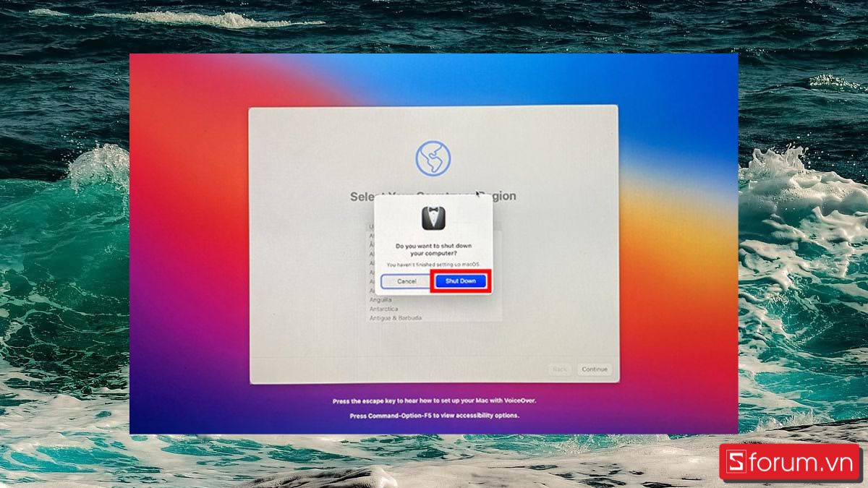Click the unfinished macOS setup warning text
Screen dimensions: 868x488
tap(433, 265)
